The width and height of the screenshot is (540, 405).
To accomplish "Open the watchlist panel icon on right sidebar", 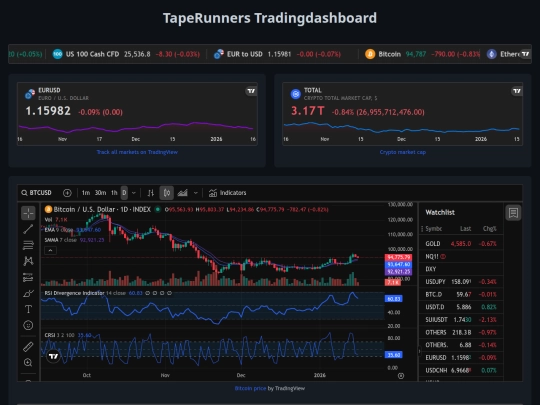I will [513, 213].
